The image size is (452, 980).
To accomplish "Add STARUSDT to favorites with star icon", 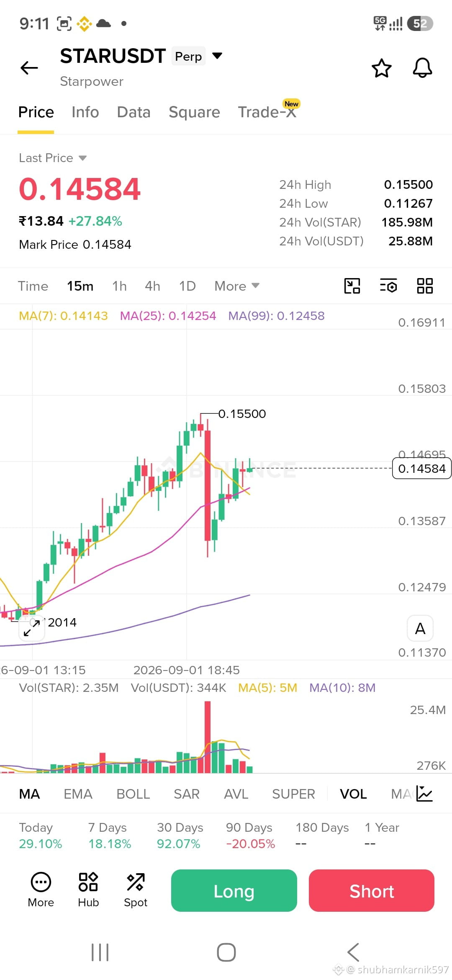I will point(381,68).
